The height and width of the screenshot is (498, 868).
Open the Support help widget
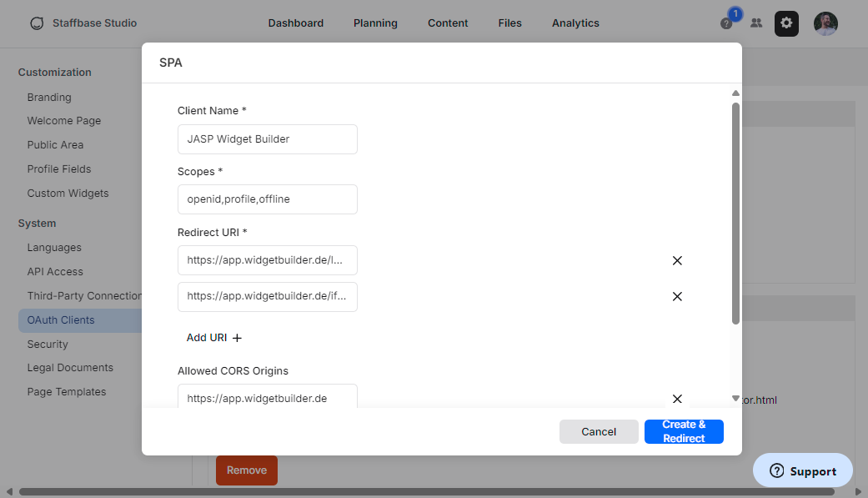point(801,470)
